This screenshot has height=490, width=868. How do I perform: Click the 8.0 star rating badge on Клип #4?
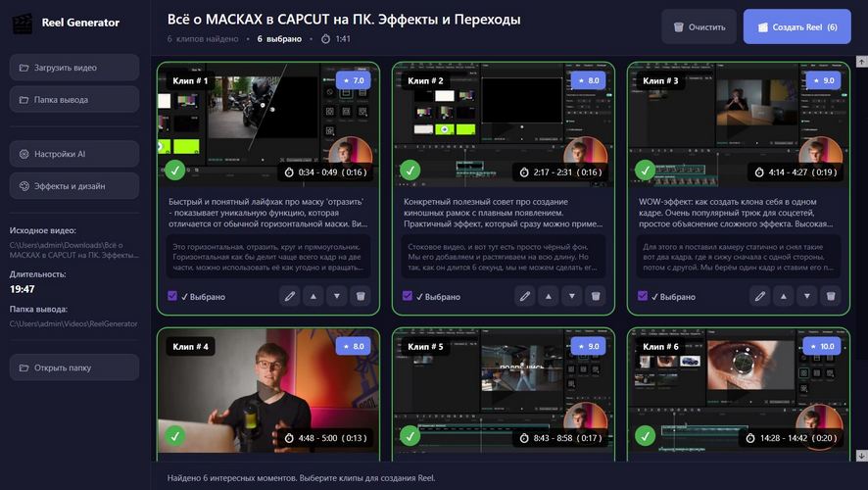tap(354, 347)
